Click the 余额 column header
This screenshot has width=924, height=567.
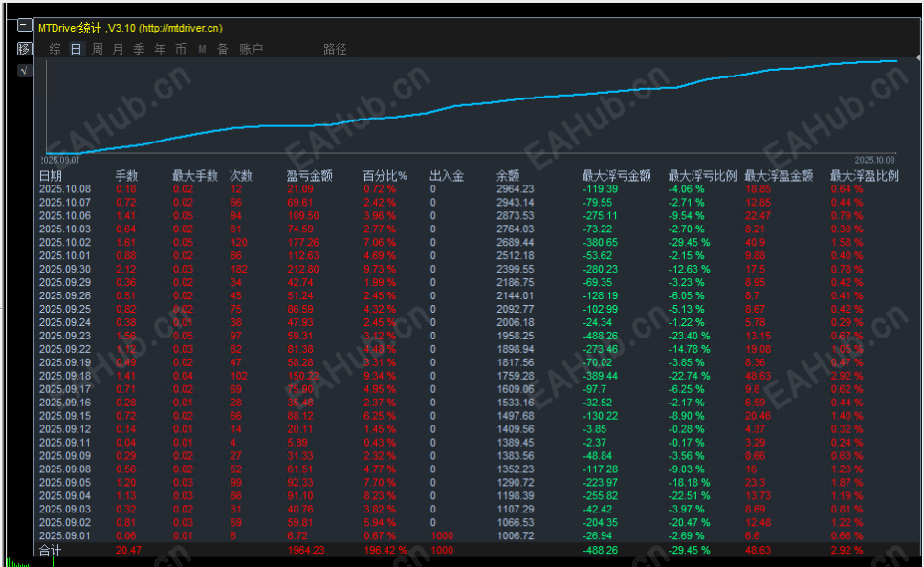[508, 176]
